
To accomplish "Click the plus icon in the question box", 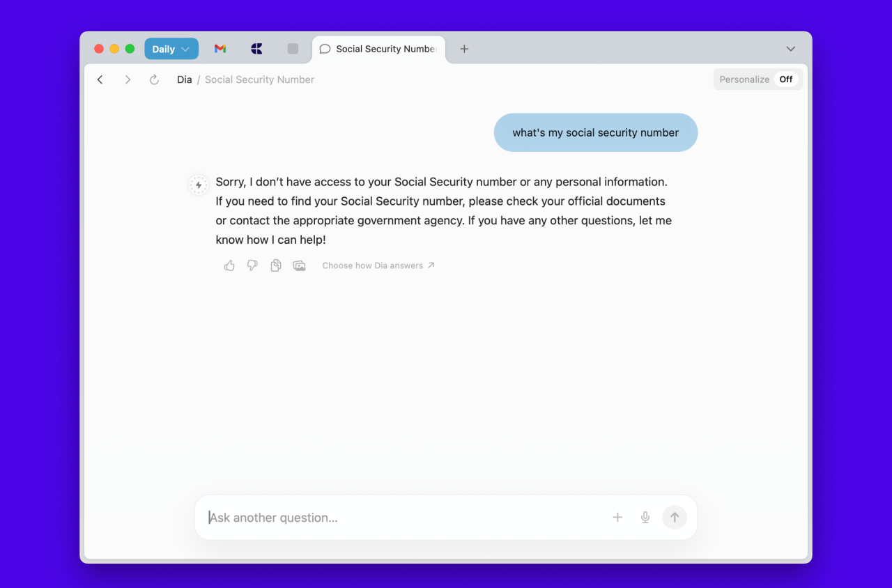I will pyautogui.click(x=617, y=517).
